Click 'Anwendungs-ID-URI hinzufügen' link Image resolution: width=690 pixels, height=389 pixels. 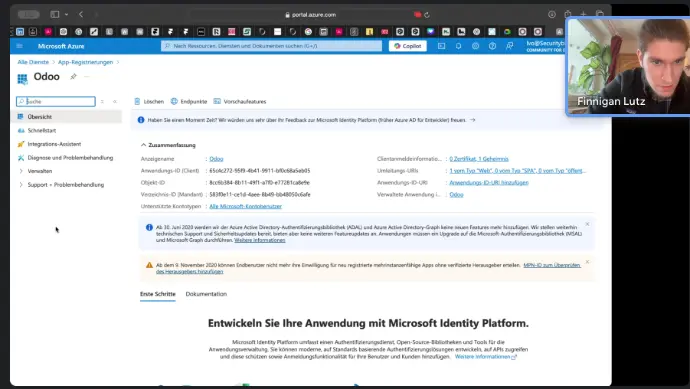point(489,183)
